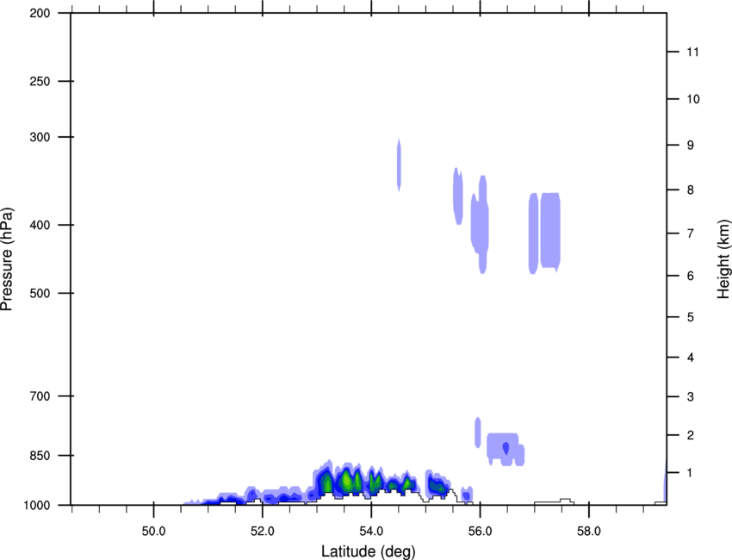Click the 56.0 latitude tick label
732x560 pixels.
point(481,532)
